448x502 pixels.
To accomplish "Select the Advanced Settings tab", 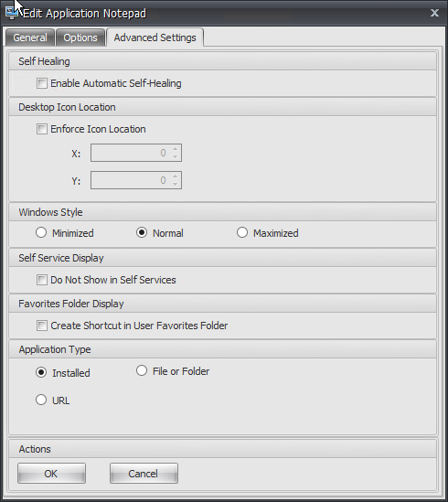I will pyautogui.click(x=155, y=37).
